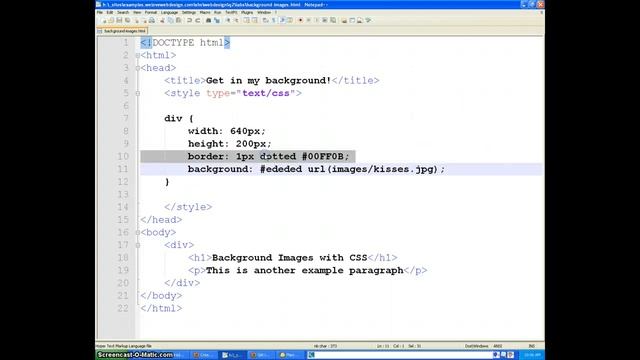Click the Open file toolbar icon

[x=111, y=20]
